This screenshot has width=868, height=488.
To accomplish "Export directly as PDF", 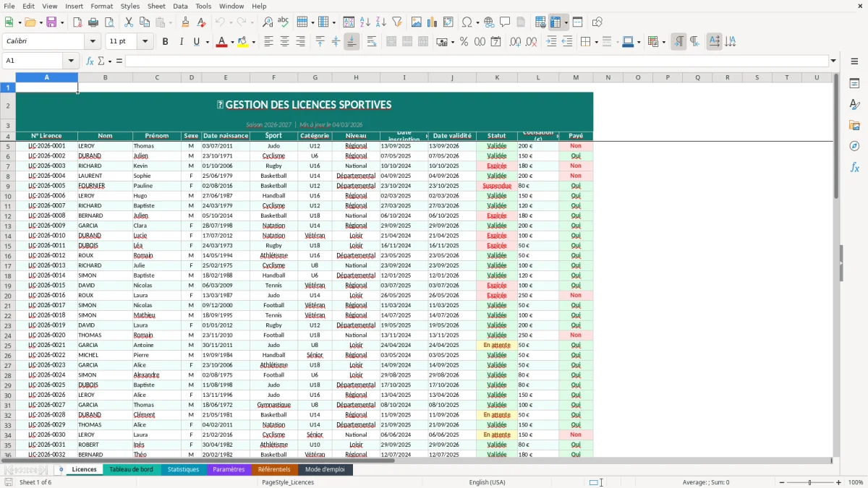I will pos(77,22).
